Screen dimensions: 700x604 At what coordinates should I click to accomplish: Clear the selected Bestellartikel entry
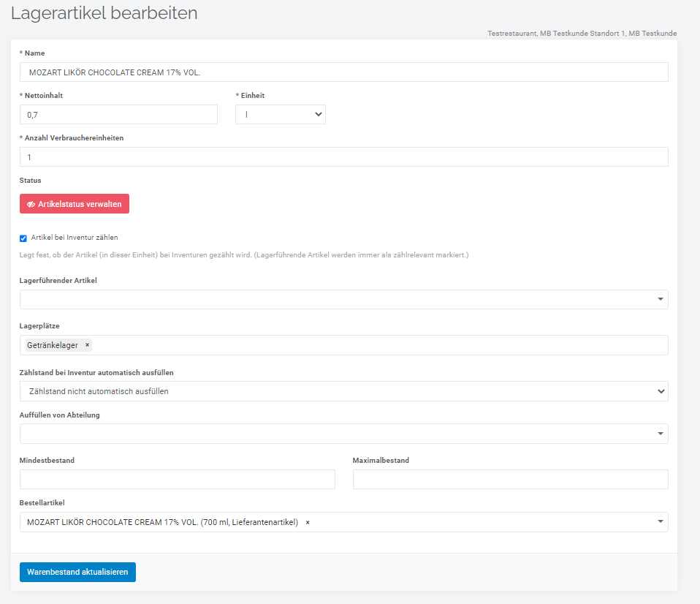coord(308,522)
